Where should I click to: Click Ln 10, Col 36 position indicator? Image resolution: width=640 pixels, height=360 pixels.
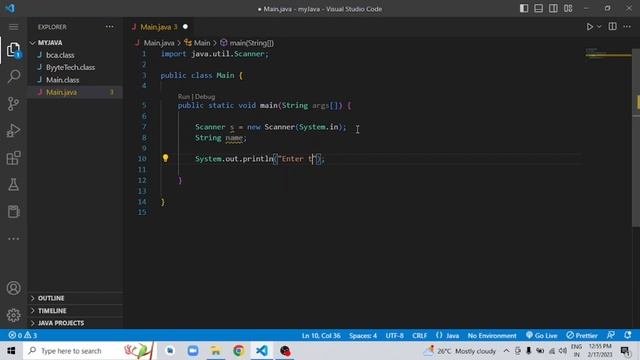click(x=321, y=336)
